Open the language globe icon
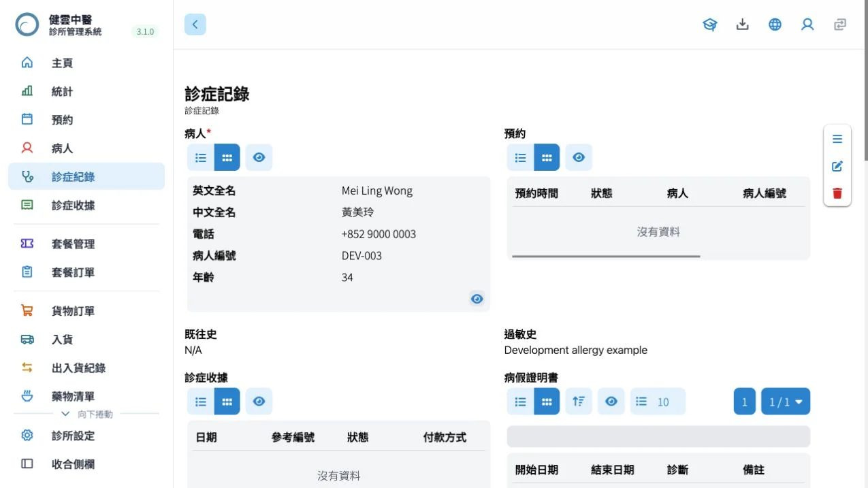The height and width of the screenshot is (488, 868). [775, 25]
